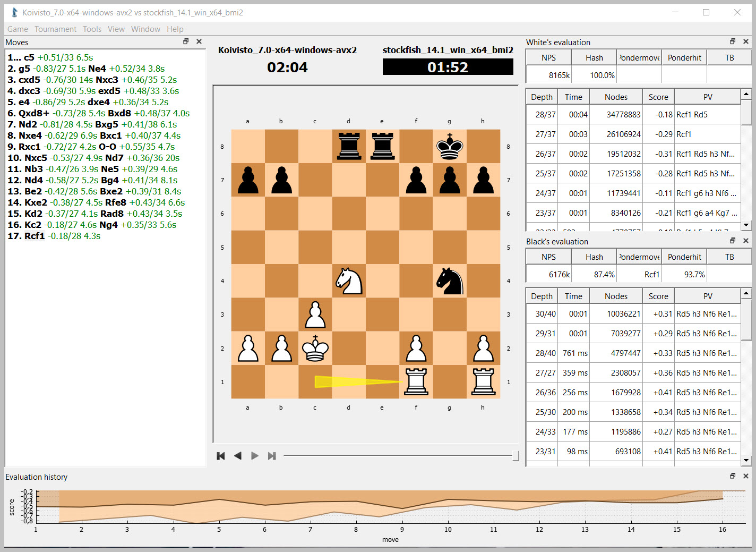756x552 pixels.
Task: Undock the Evaluation history panel
Action: click(x=733, y=476)
